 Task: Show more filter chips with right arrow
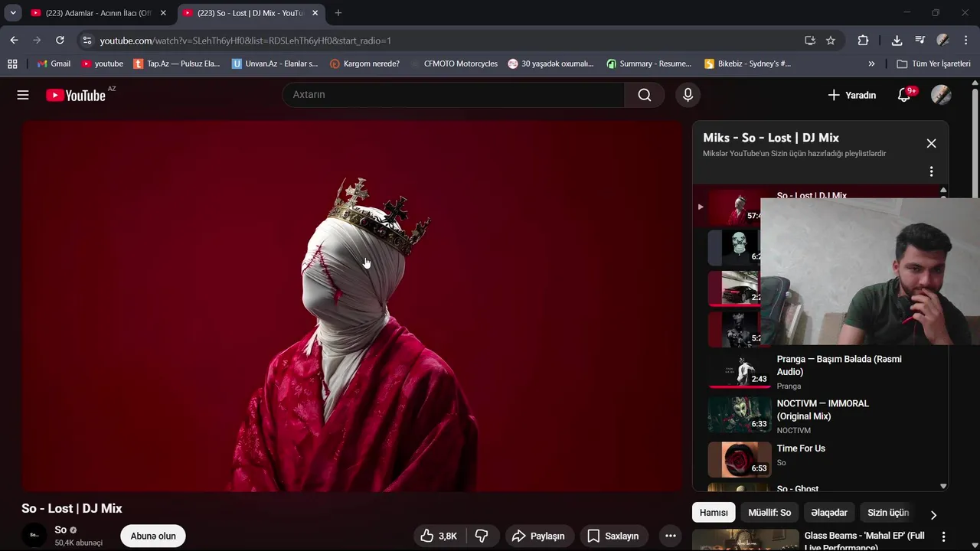tap(933, 514)
